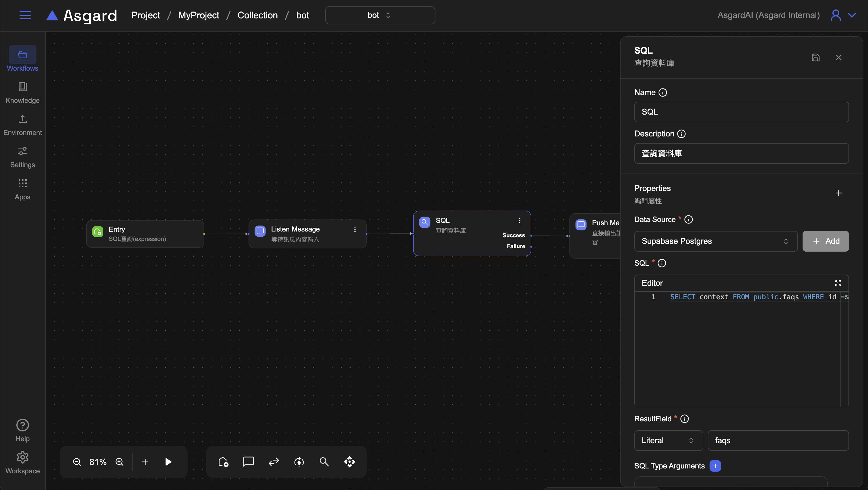
Task: Click the MyProject breadcrumb link
Action: coord(198,15)
